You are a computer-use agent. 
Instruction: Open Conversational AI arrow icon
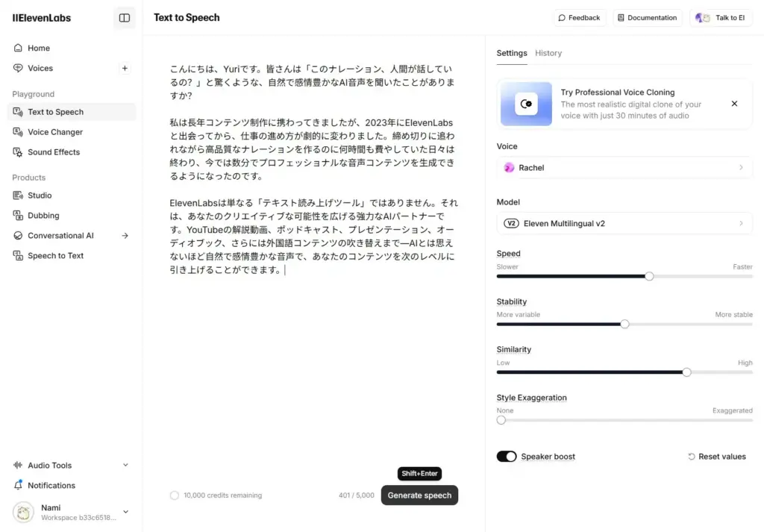coord(125,236)
